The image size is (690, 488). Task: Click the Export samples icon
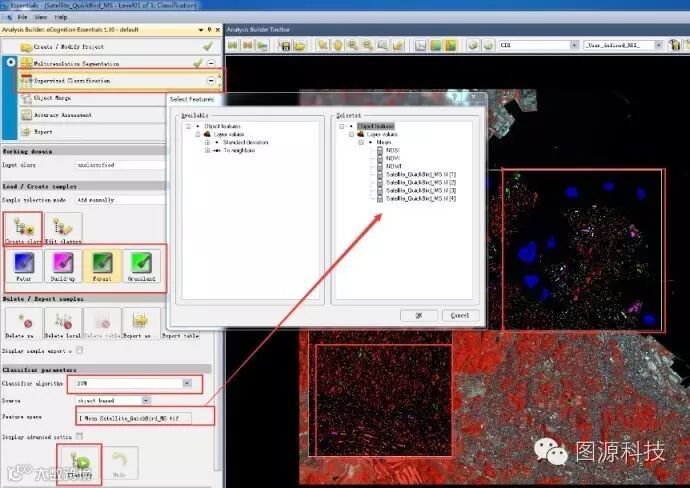coord(141,323)
